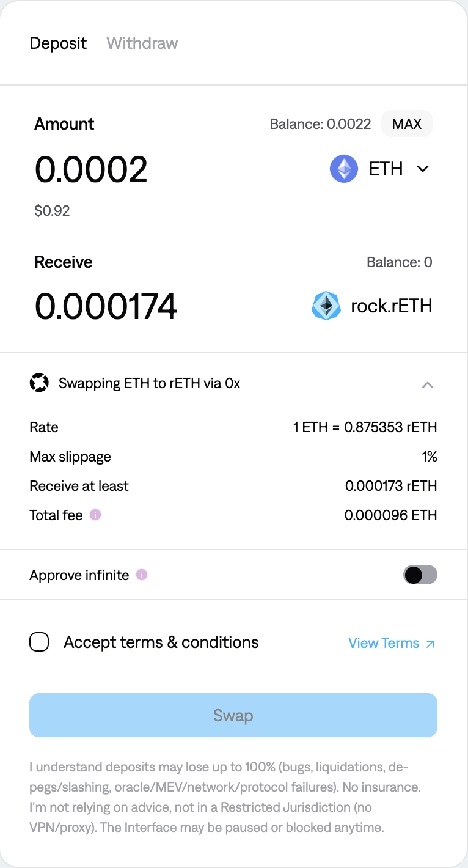
Task: Click the 0x protocol swap icon
Action: click(x=39, y=384)
